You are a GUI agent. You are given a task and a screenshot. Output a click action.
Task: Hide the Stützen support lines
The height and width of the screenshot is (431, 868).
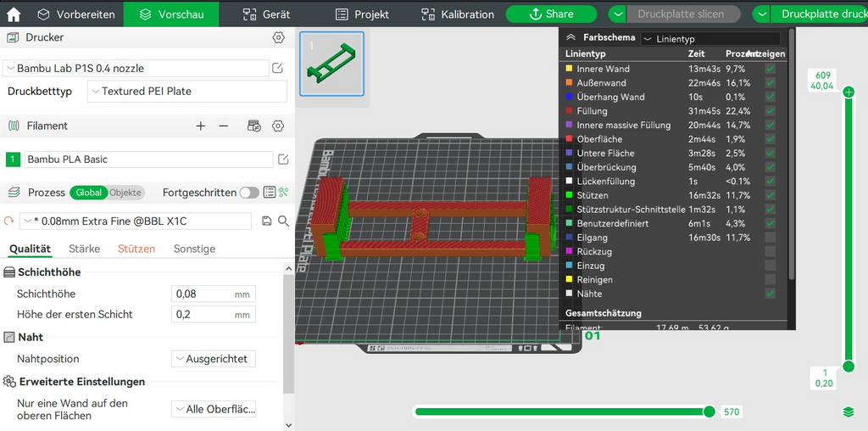click(770, 195)
